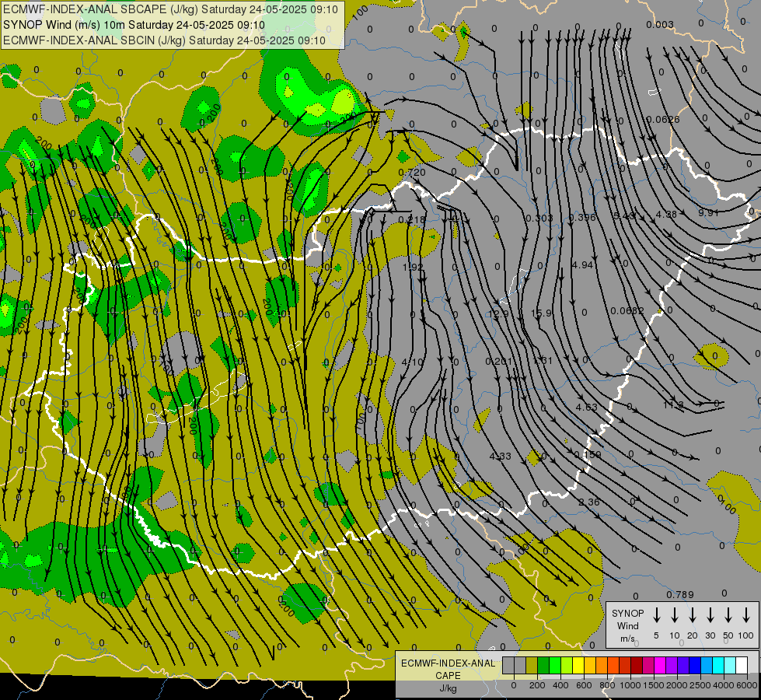Click the 2500 tick label in the CAPE legend
Viewport: 761px width, 700px height.
(x=700, y=685)
